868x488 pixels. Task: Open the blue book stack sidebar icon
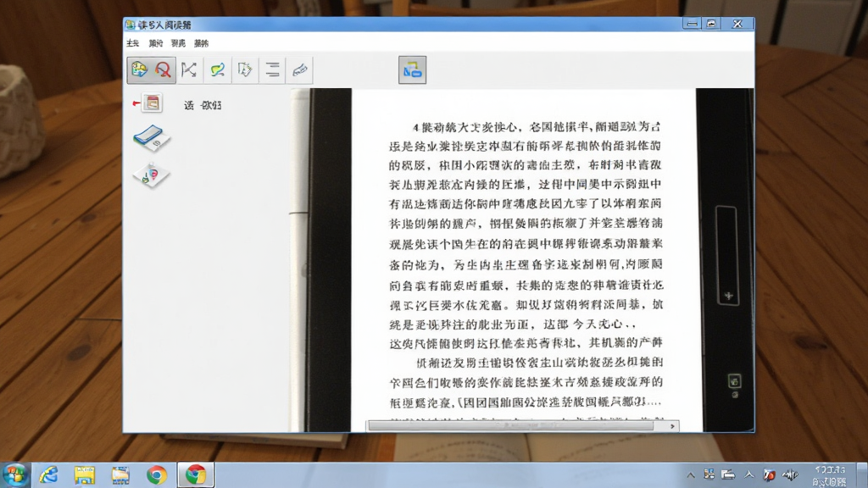click(151, 138)
